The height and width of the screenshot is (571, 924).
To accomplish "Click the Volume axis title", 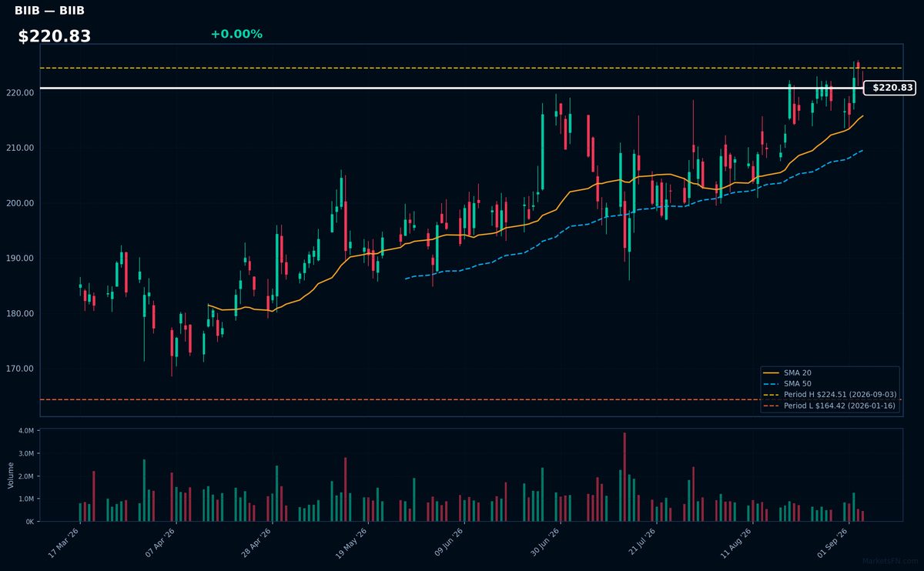I will pos(11,476).
